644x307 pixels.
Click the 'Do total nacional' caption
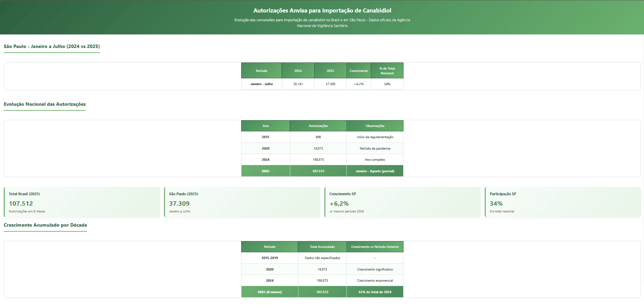pos(502,211)
